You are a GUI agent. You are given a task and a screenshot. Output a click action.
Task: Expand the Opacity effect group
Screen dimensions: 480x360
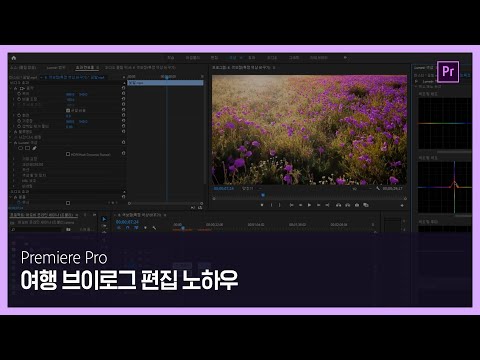(11, 132)
